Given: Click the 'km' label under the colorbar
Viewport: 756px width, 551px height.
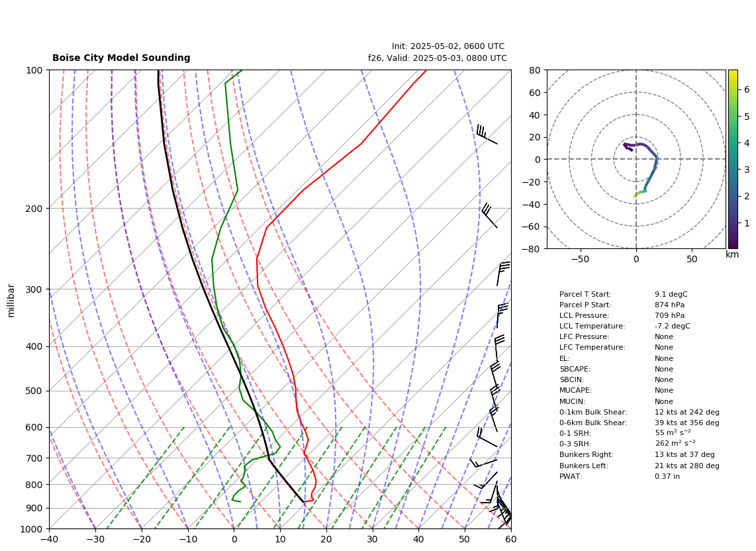Looking at the screenshot, I should coord(732,254).
